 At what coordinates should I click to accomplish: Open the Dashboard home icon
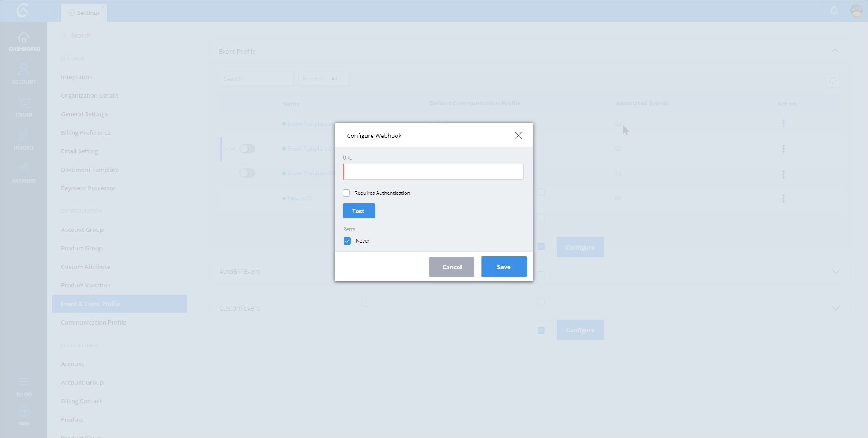24,38
